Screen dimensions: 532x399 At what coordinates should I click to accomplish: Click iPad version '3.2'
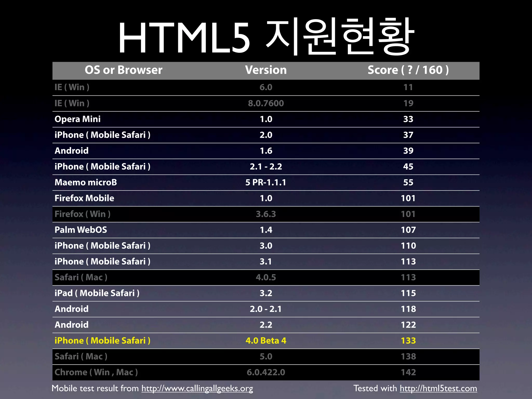[x=266, y=293]
